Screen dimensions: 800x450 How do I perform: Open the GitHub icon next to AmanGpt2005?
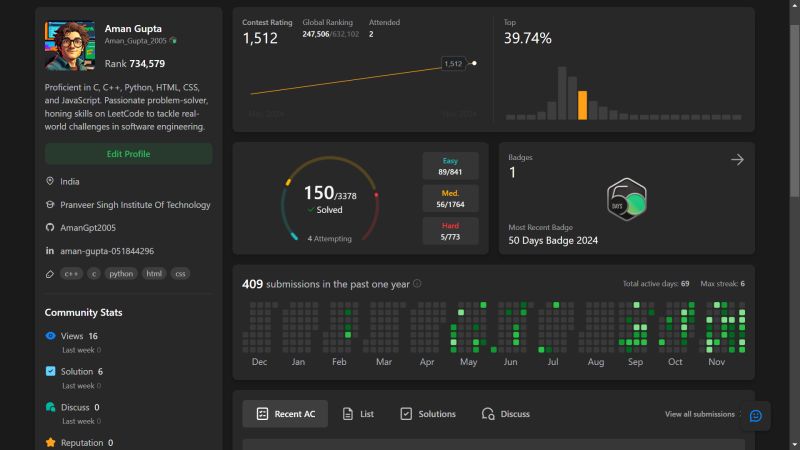click(x=50, y=228)
